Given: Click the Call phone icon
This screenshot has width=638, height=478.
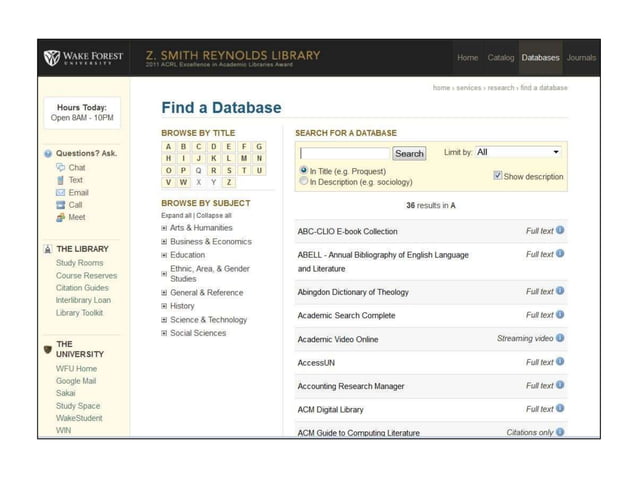Looking at the screenshot, I should coord(60,205).
